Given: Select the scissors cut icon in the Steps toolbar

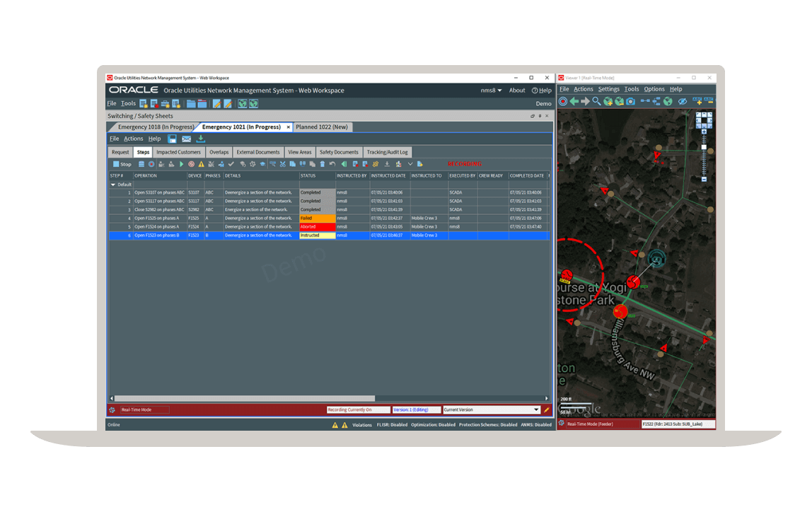Looking at the screenshot, I should click(283, 163).
